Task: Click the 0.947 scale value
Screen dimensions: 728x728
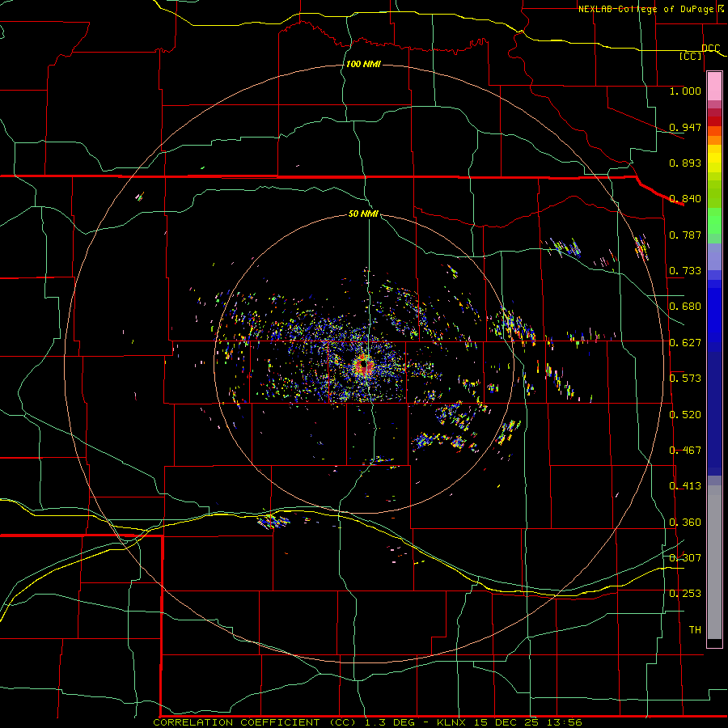Action: click(x=685, y=127)
